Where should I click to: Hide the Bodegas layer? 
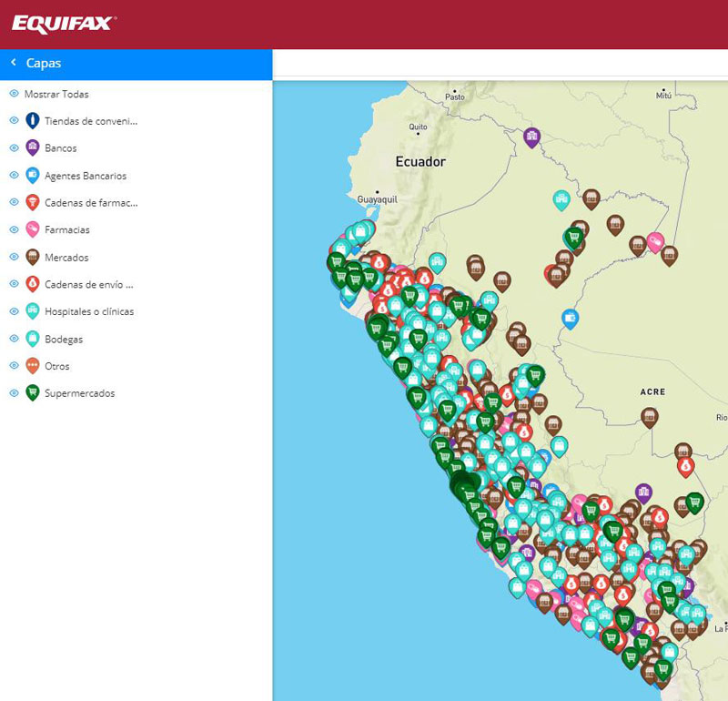[x=15, y=339]
